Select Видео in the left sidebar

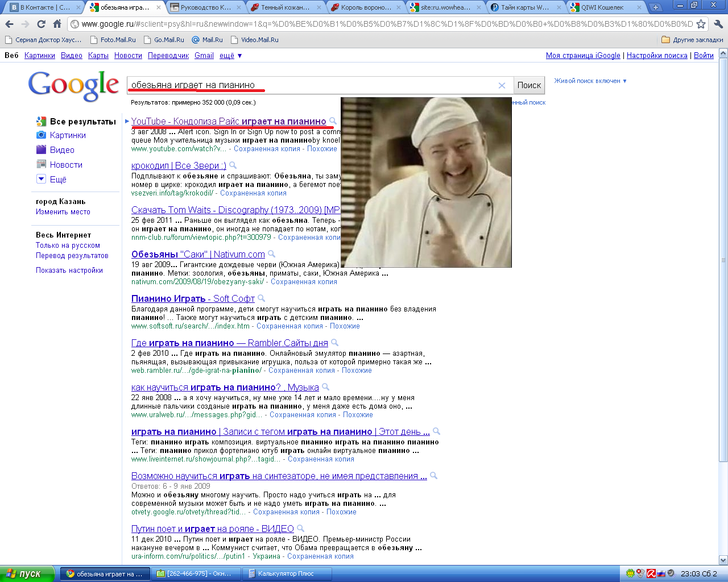click(62, 150)
